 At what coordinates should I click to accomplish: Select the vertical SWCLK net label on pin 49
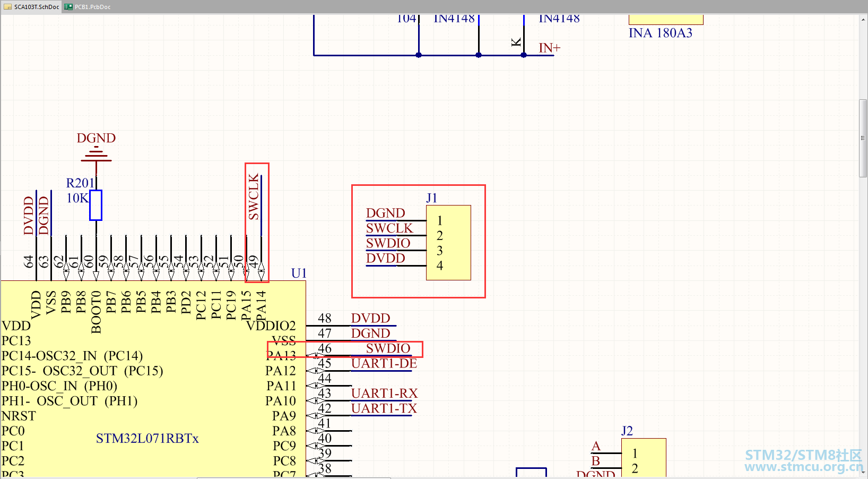(x=254, y=196)
